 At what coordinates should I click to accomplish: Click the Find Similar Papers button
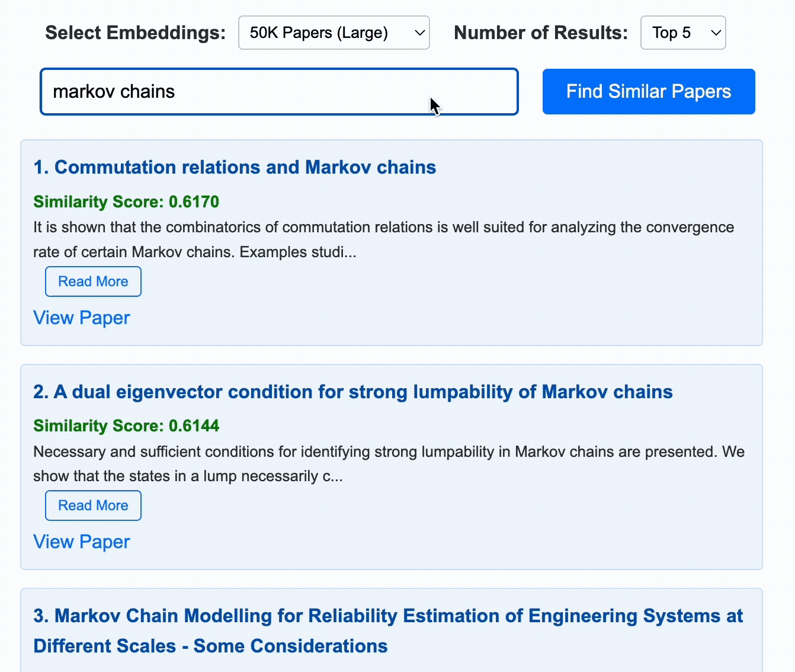click(648, 91)
